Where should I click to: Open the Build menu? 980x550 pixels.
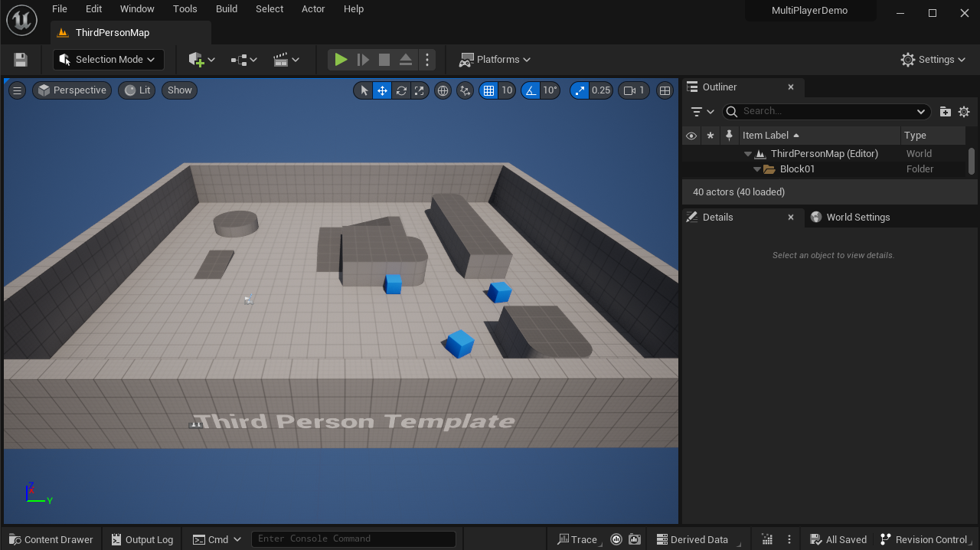(226, 9)
